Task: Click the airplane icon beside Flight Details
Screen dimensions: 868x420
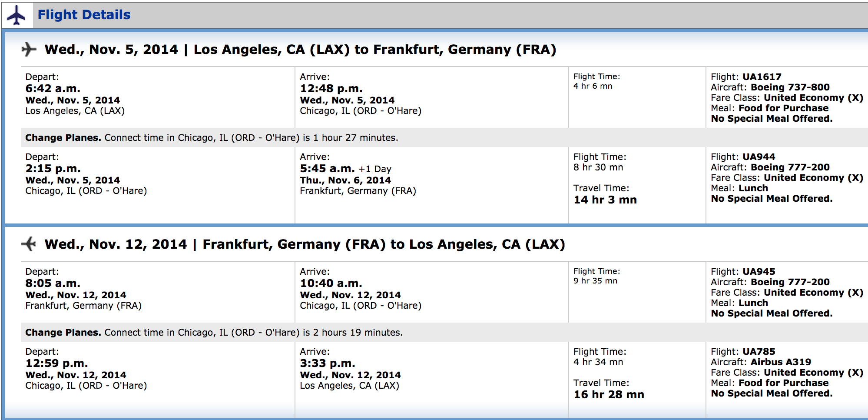Action: click(x=17, y=15)
